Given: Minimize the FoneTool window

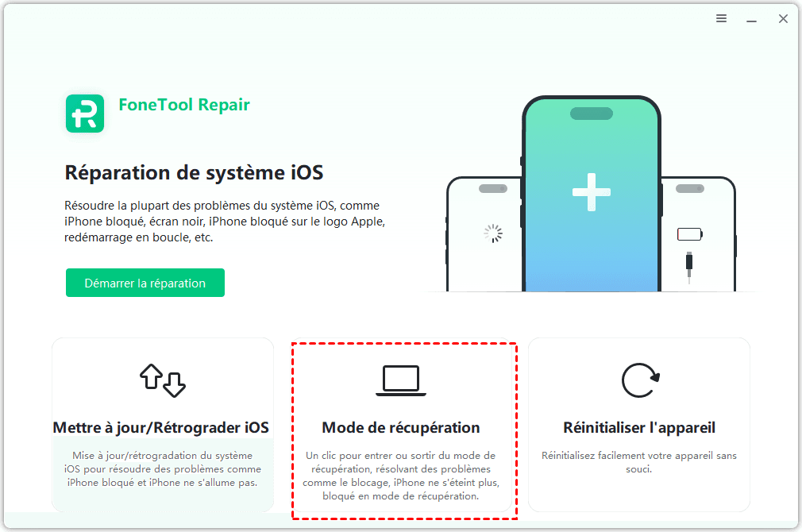Looking at the screenshot, I should pos(751,19).
